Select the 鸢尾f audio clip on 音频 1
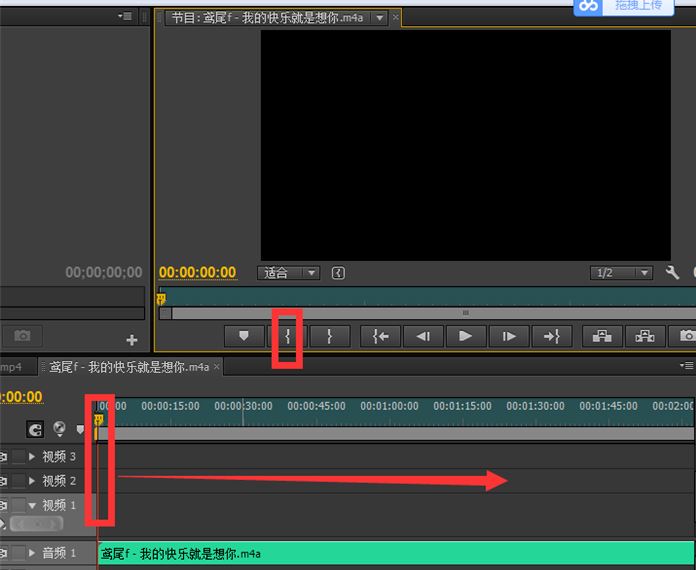This screenshot has height=570, width=696. 396,553
